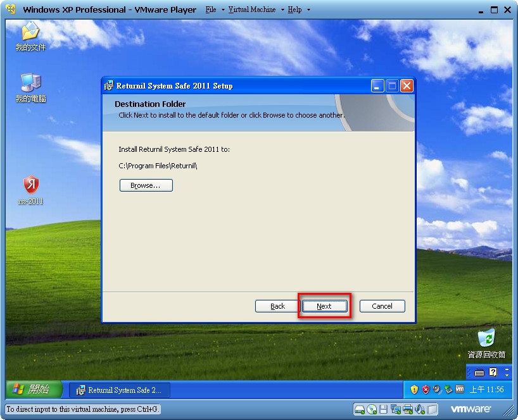Click the setup dialog title bar icon

tap(109, 86)
